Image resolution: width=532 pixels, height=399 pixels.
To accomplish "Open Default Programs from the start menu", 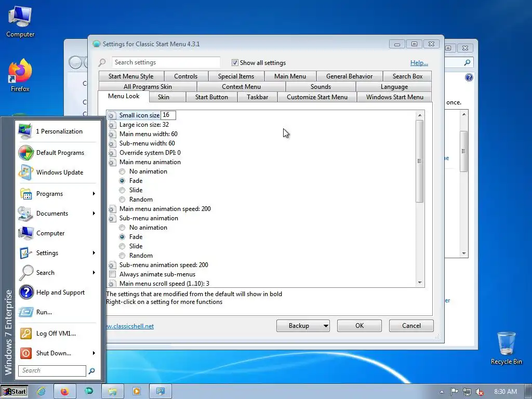I will click(58, 153).
